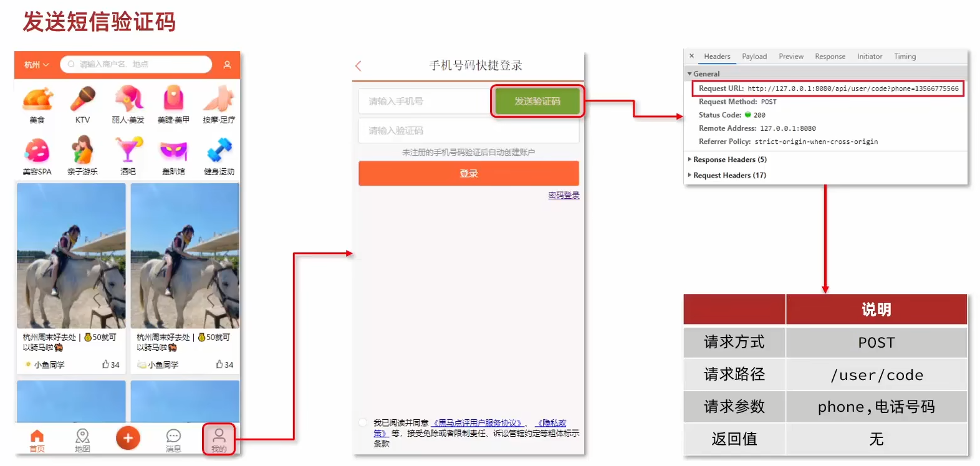Click the orange 登录 login button
Viewport: 980px width, 466px height.
click(469, 173)
